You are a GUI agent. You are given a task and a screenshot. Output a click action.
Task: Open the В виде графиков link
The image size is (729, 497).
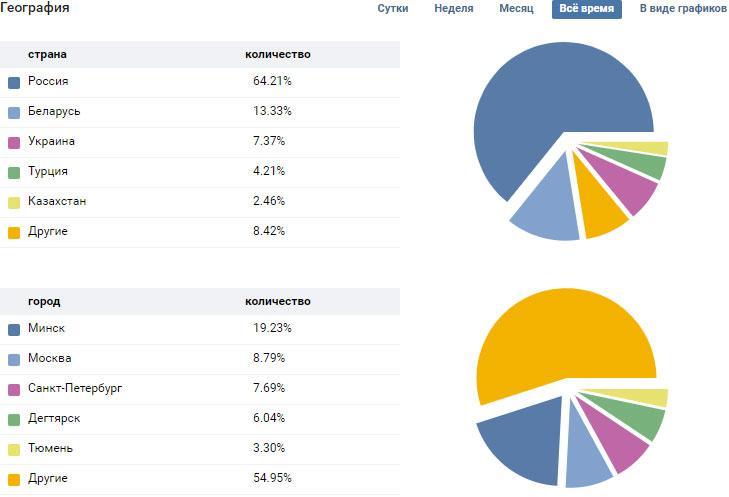coord(683,9)
